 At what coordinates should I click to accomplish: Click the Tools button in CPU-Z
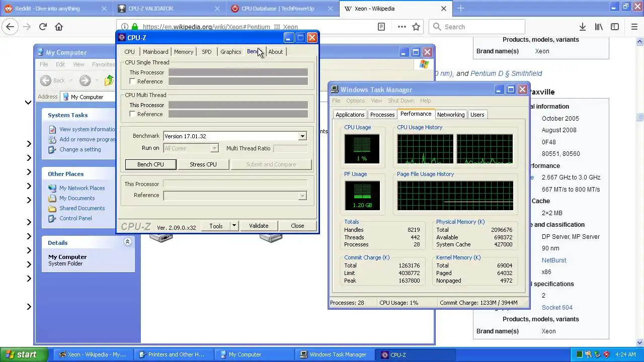[216, 226]
